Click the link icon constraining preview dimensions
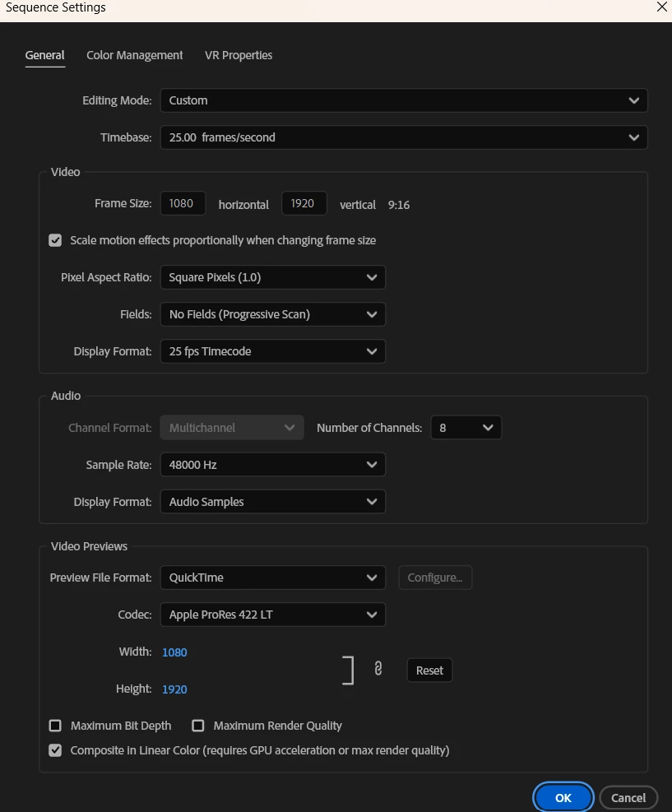 378,669
